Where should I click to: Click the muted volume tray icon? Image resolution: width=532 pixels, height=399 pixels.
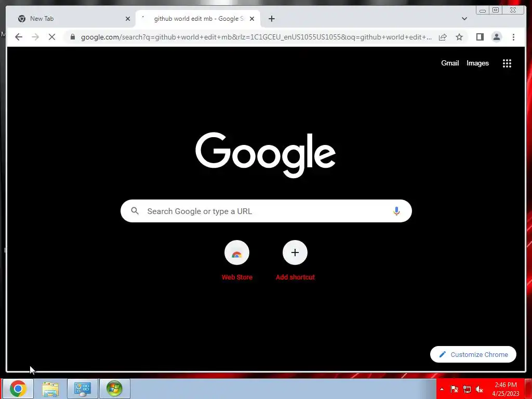click(x=479, y=389)
